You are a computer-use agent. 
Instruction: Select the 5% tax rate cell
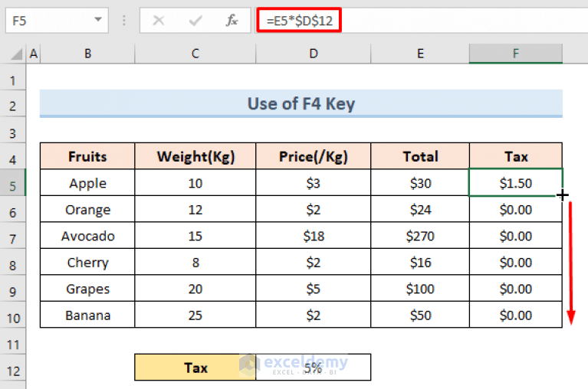tap(313, 368)
